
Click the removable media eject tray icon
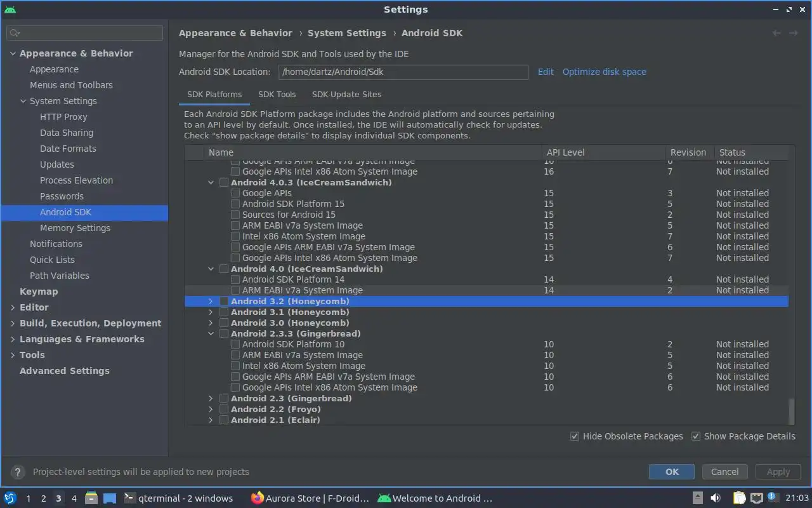click(697, 498)
